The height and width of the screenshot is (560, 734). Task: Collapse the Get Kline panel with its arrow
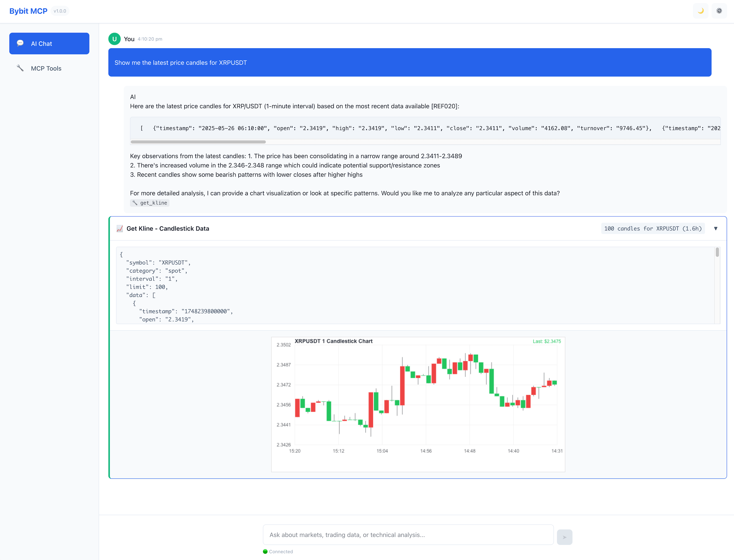pyautogui.click(x=716, y=228)
